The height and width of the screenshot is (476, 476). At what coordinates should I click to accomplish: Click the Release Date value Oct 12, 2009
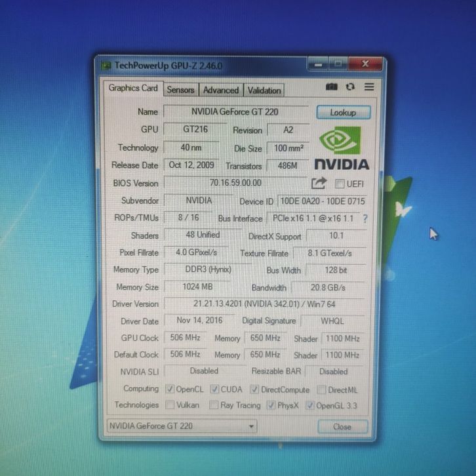pyautogui.click(x=191, y=165)
